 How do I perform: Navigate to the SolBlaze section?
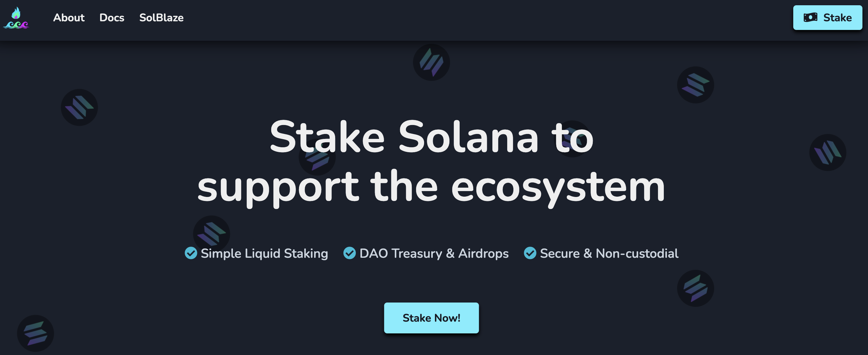pos(162,18)
